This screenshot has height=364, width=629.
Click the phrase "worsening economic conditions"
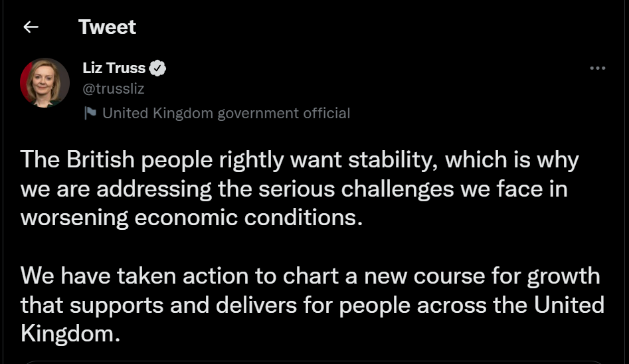pyautogui.click(x=191, y=219)
